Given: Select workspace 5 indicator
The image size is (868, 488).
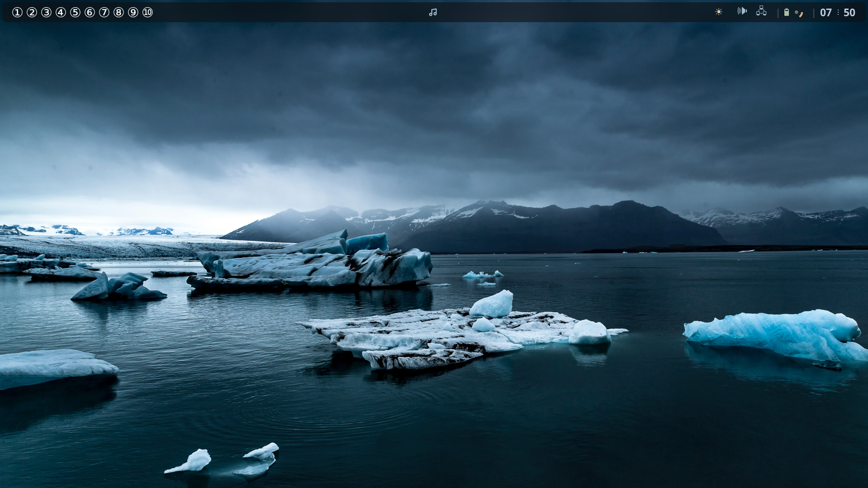Looking at the screenshot, I should pos(75,12).
